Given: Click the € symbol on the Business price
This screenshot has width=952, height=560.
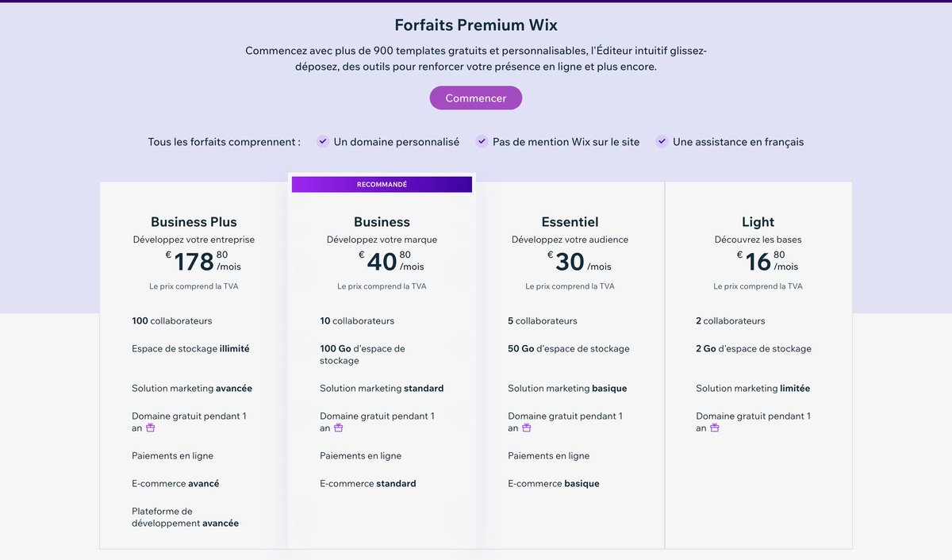Looking at the screenshot, I should click(360, 254).
